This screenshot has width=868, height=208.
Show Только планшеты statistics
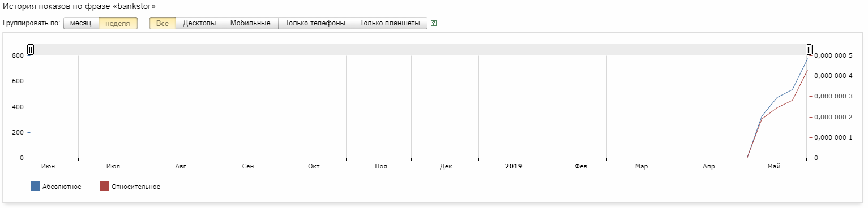click(x=390, y=23)
